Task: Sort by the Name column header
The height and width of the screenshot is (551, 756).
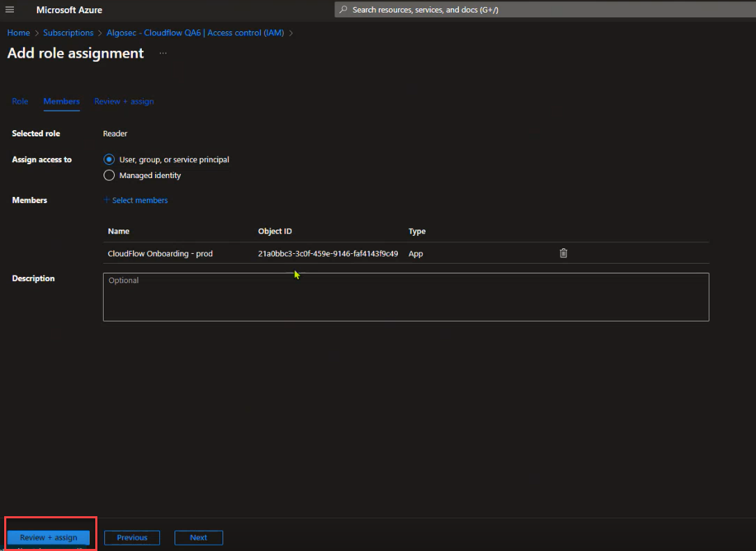Action: click(119, 231)
